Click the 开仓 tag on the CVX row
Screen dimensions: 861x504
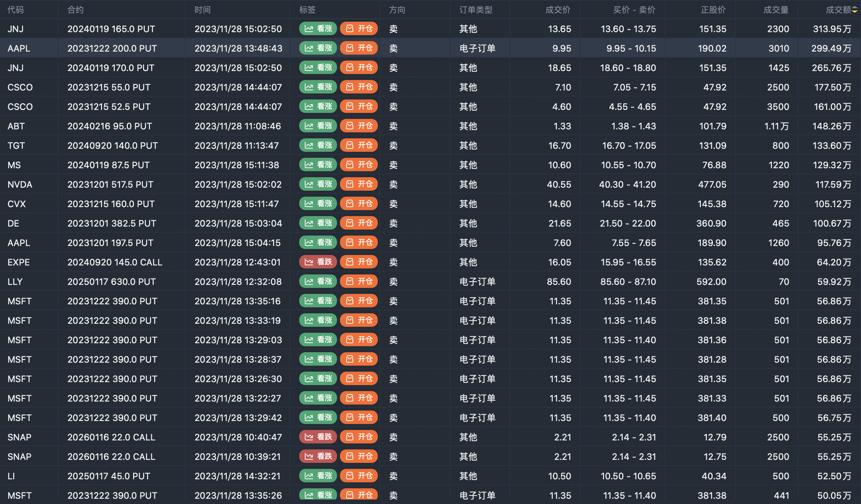click(359, 204)
